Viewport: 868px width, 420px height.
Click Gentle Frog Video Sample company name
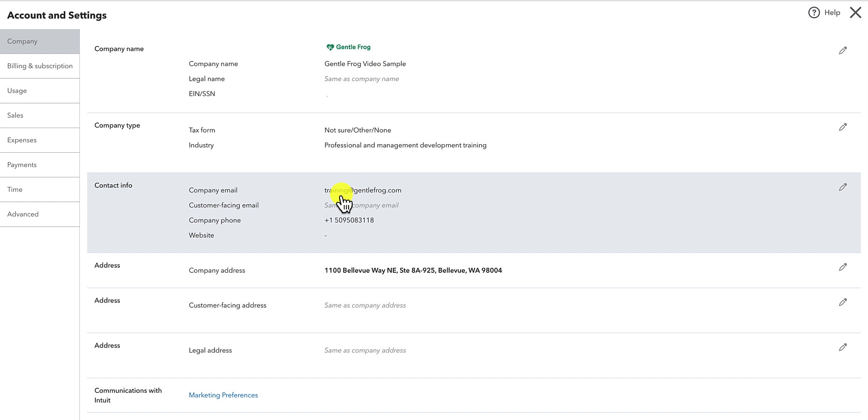pyautogui.click(x=365, y=64)
